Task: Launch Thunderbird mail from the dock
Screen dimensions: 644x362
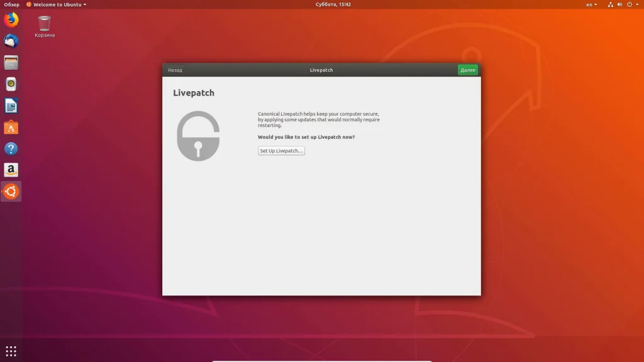Action: 11,41
